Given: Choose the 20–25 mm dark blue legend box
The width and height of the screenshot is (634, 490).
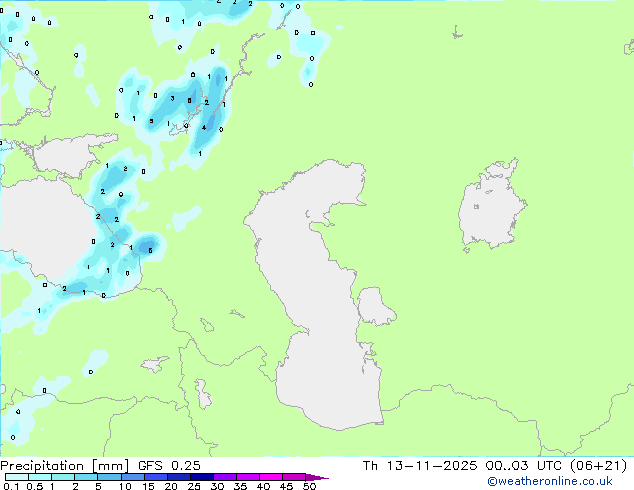Looking at the screenshot, I should 179,477.
